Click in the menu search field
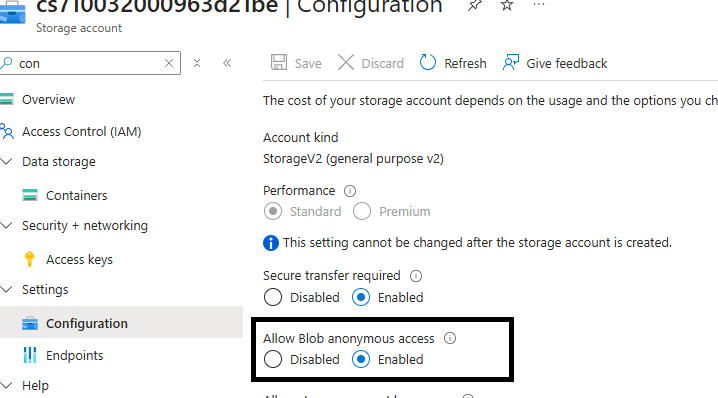The width and height of the screenshot is (718, 398). click(x=89, y=63)
